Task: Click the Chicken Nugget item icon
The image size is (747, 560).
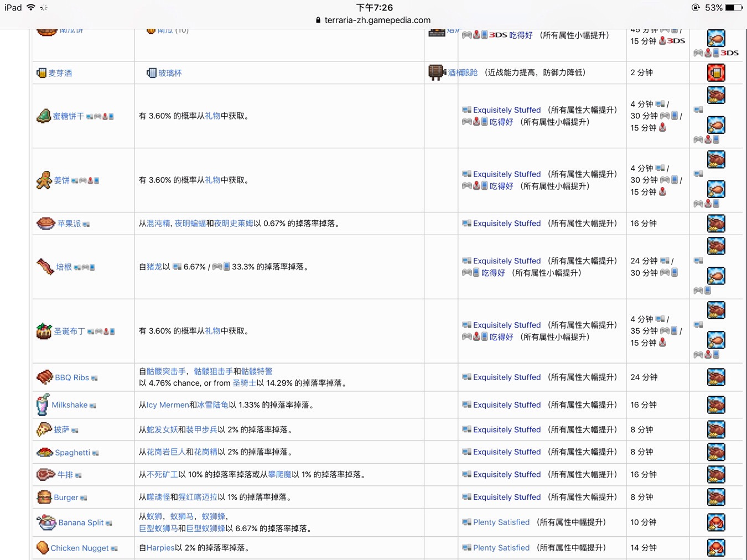Action: (43, 548)
